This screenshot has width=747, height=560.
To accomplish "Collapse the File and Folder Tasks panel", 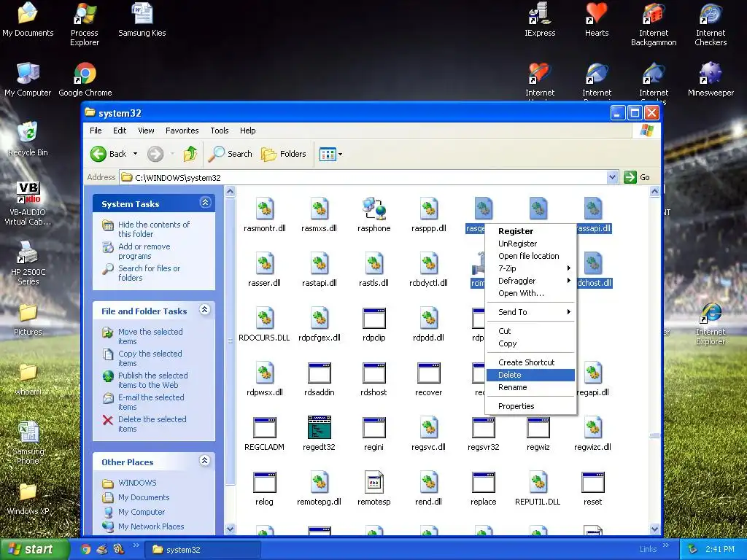I will (x=205, y=310).
